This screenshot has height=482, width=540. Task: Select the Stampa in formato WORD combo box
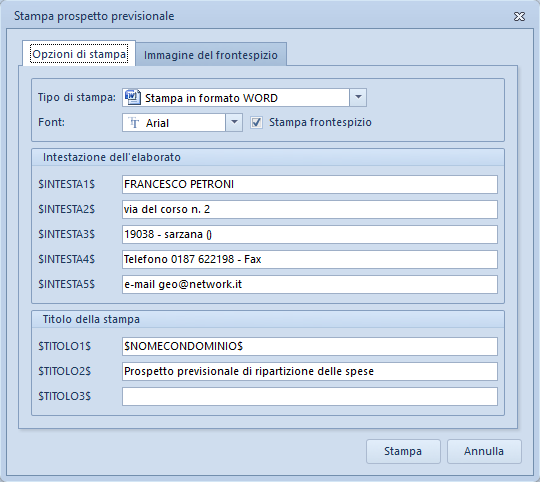pos(244,97)
